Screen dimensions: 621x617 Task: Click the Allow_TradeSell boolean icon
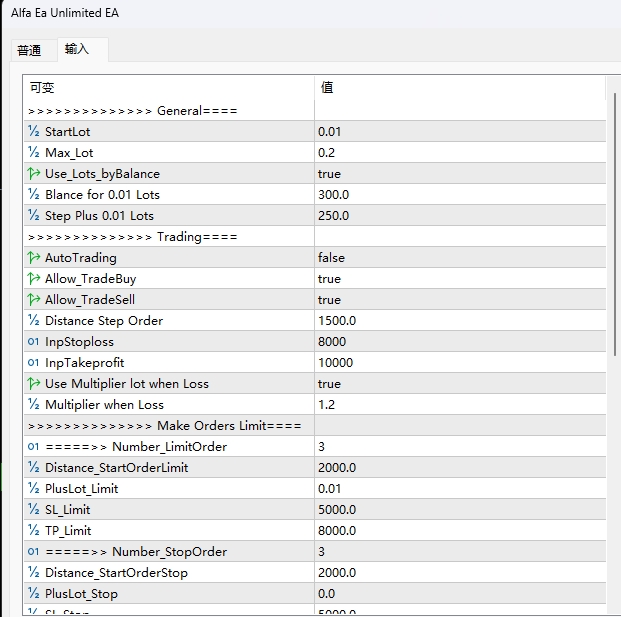click(x=34, y=300)
